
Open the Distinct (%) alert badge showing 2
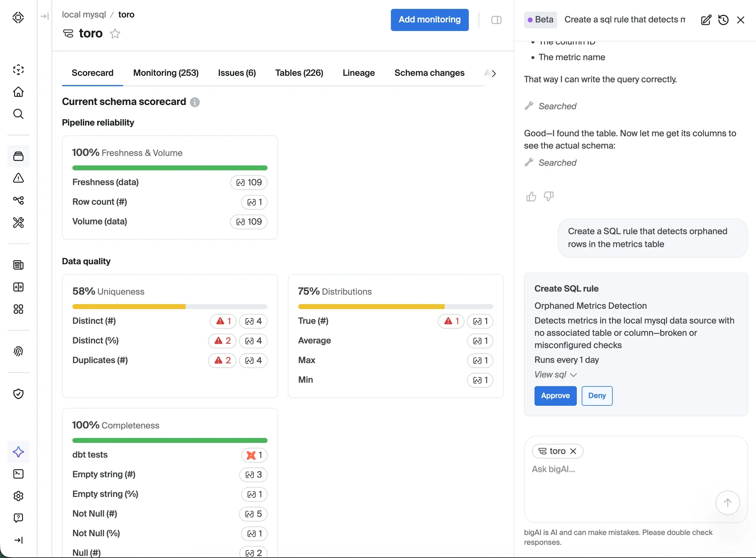[x=222, y=341]
